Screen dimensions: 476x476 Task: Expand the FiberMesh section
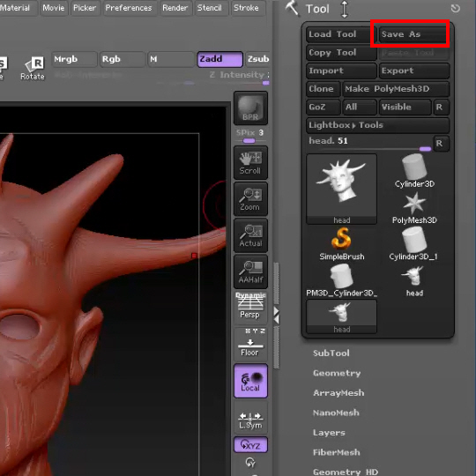pyautogui.click(x=337, y=452)
